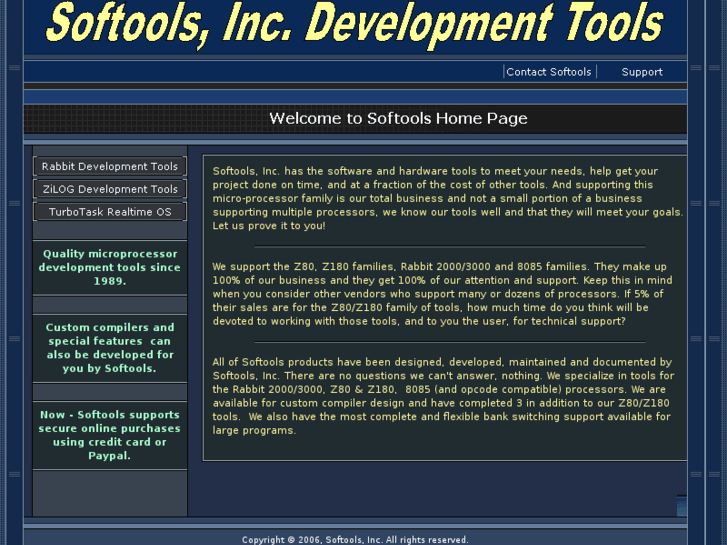Click the 'Now - Softools supports secure online purchases' text
Viewport: 727px width, 545px height.
tap(110, 435)
